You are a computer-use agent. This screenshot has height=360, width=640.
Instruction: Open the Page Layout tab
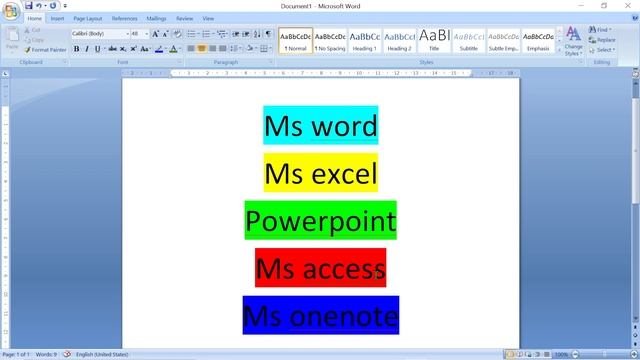pos(88,19)
